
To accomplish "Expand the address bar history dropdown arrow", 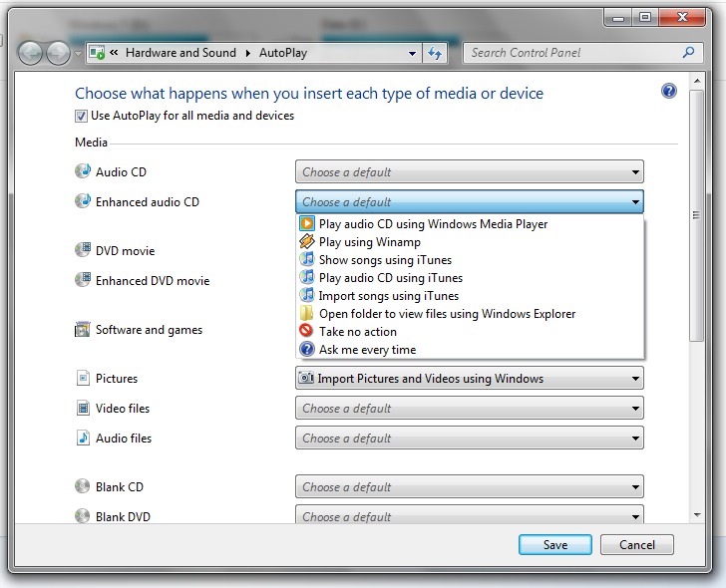I will 412,53.
